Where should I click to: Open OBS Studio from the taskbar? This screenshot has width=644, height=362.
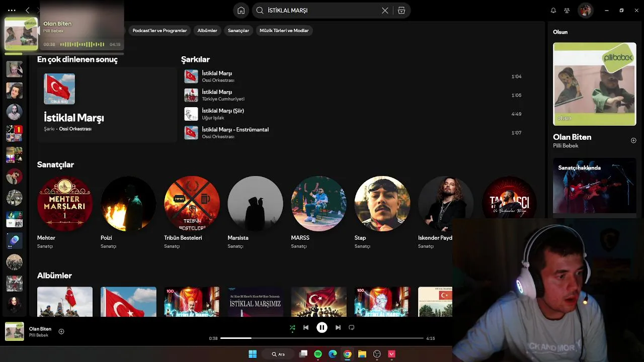(377, 354)
